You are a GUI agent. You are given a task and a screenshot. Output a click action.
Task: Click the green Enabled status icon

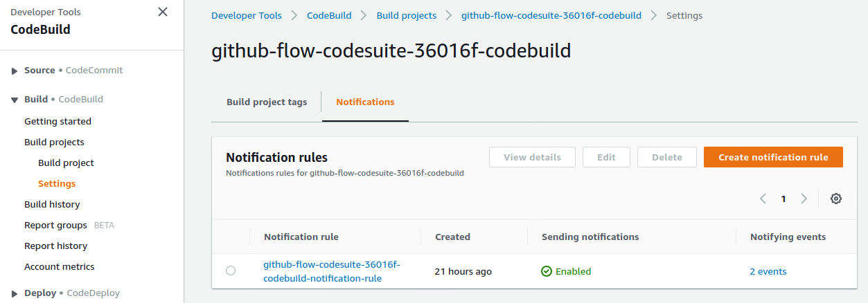(x=547, y=271)
